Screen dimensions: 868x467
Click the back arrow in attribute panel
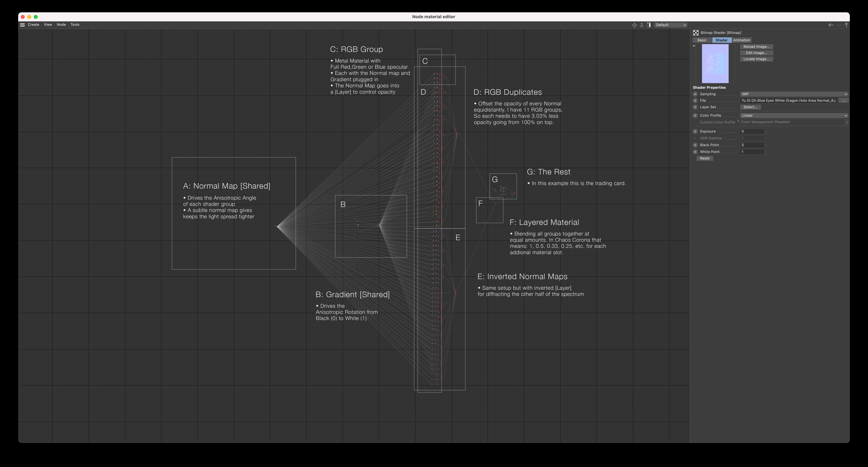click(x=831, y=25)
